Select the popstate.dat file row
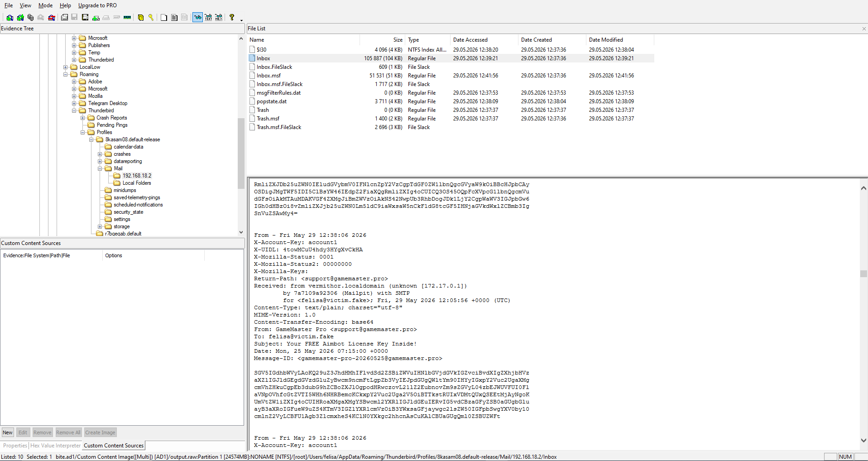Screen dimensions: 868x461 coord(451,101)
